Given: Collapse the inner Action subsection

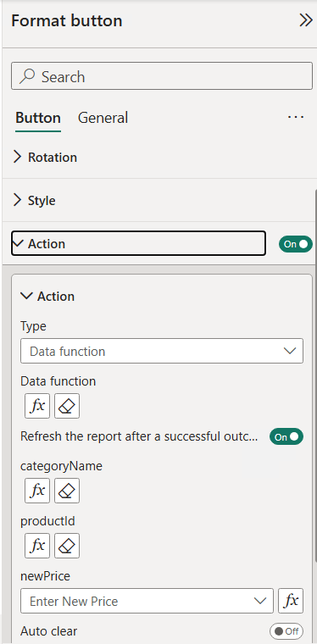Looking at the screenshot, I should [47, 296].
